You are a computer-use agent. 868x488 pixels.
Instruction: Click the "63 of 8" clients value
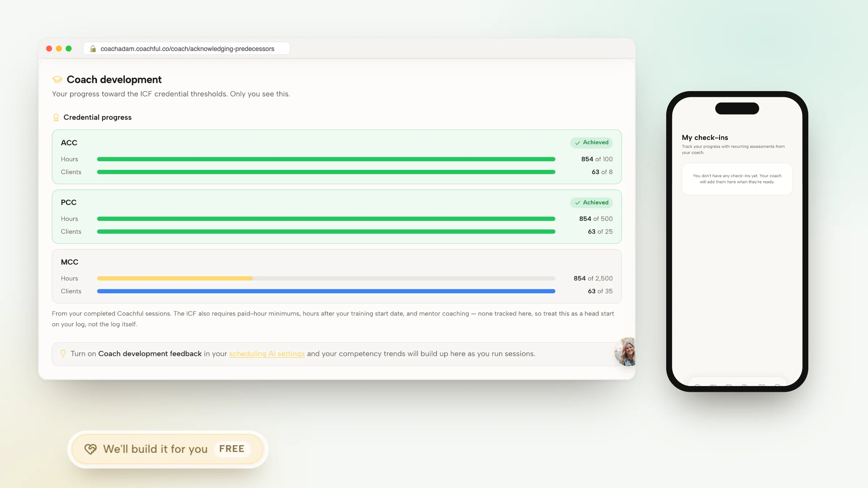coord(602,172)
